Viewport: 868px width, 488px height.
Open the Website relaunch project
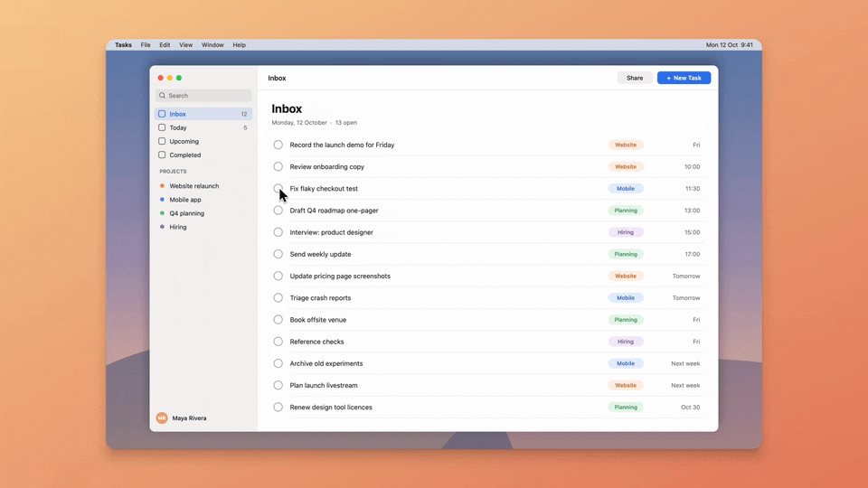pos(203,186)
